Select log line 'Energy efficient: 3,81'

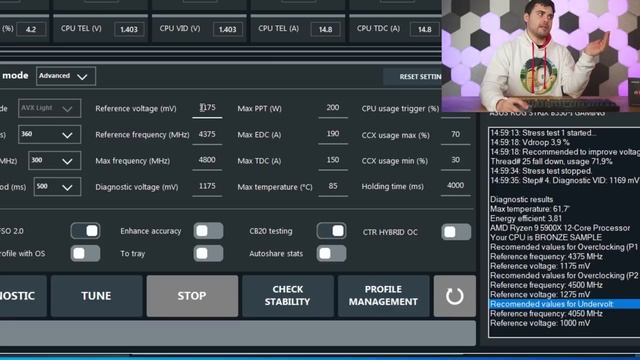[x=526, y=218]
